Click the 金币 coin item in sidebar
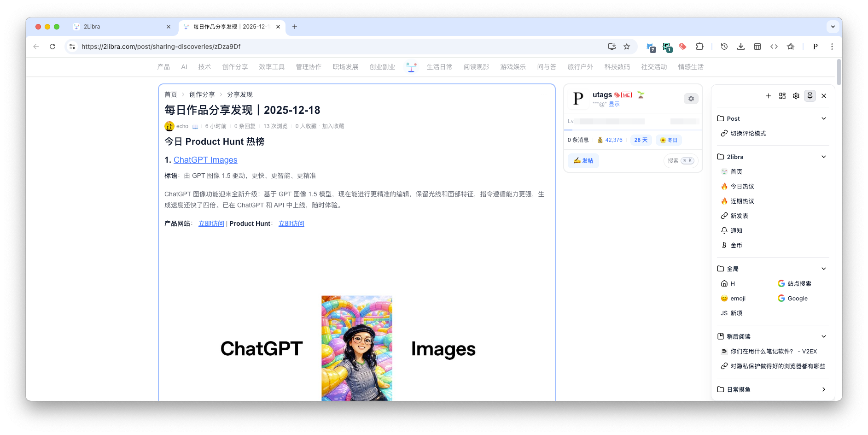 click(x=735, y=245)
